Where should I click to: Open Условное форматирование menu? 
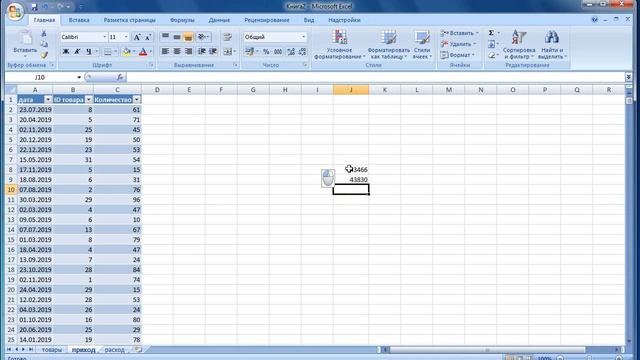[x=339, y=44]
